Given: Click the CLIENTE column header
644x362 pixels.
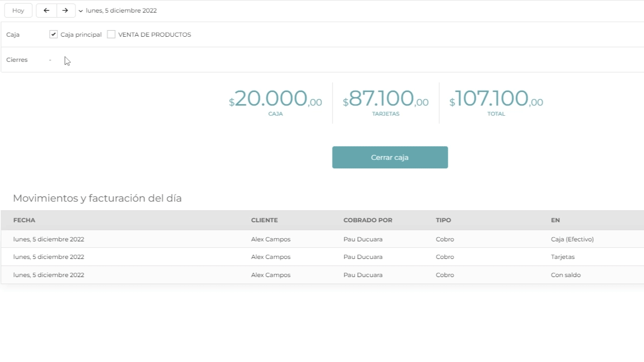Looking at the screenshot, I should tap(264, 220).
